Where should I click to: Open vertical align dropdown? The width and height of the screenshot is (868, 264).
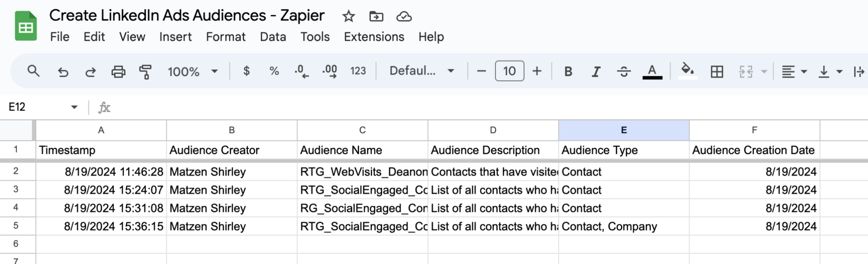click(x=829, y=71)
